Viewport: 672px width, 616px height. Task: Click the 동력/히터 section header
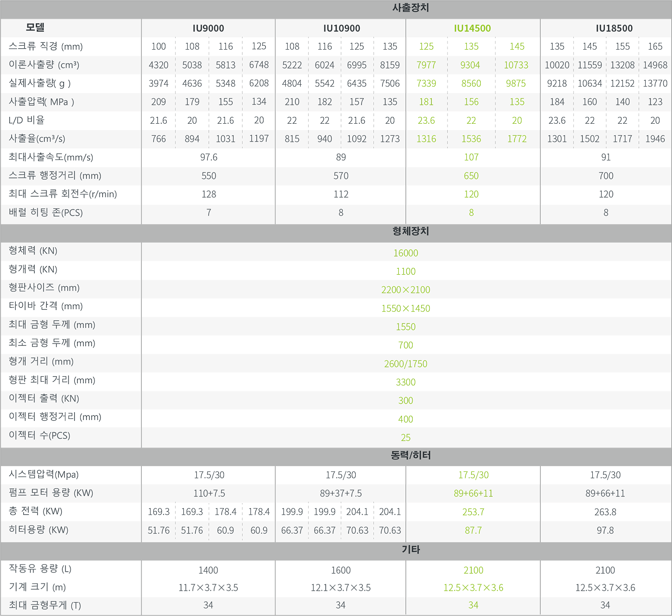click(410, 455)
